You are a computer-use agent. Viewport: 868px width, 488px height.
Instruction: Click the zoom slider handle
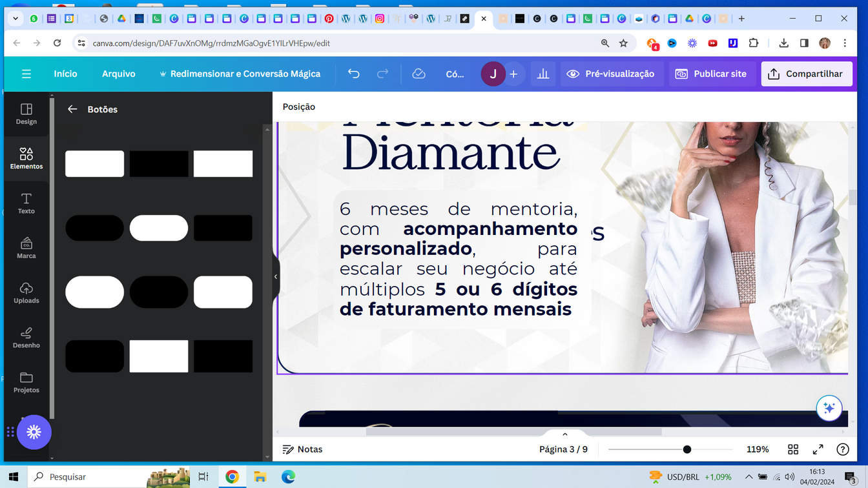pos(687,449)
